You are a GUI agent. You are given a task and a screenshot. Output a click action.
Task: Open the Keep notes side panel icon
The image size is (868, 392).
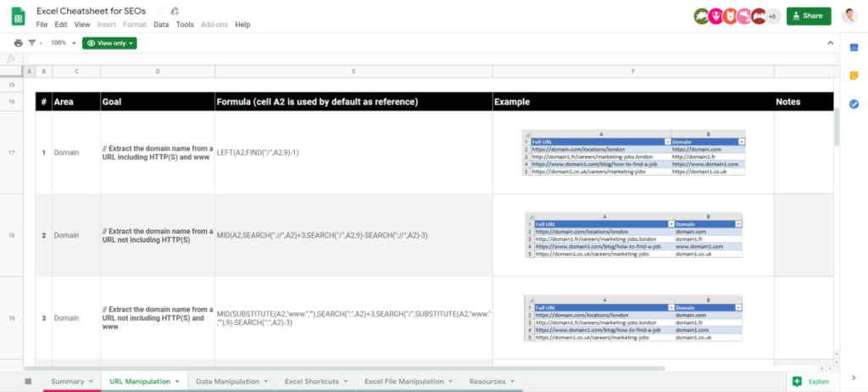(854, 76)
